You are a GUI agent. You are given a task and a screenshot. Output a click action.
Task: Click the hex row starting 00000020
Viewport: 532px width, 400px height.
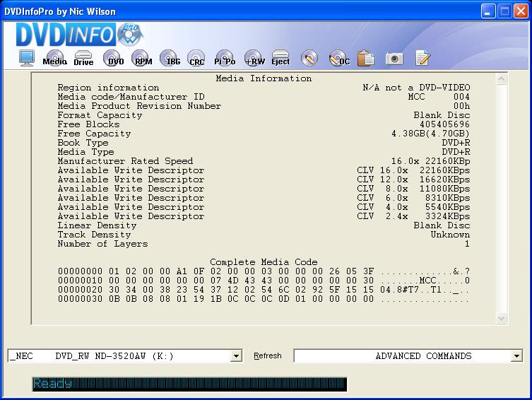click(264, 289)
